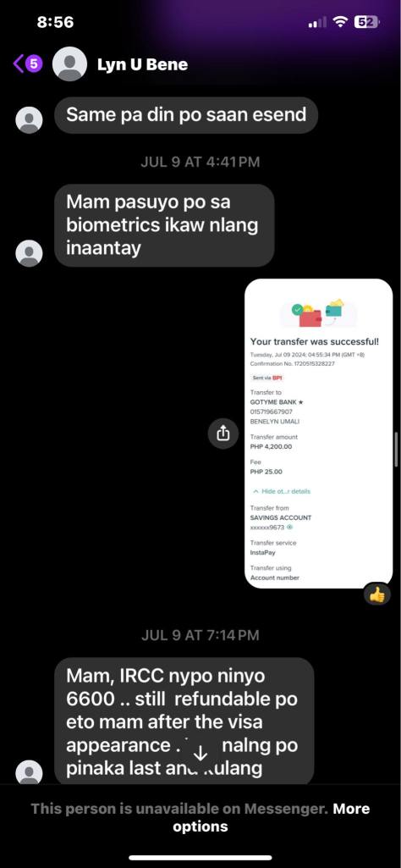Image resolution: width=401 pixels, height=868 pixels.
Task: Tap the thumbs-up reaction on the receipt
Action: (x=377, y=594)
